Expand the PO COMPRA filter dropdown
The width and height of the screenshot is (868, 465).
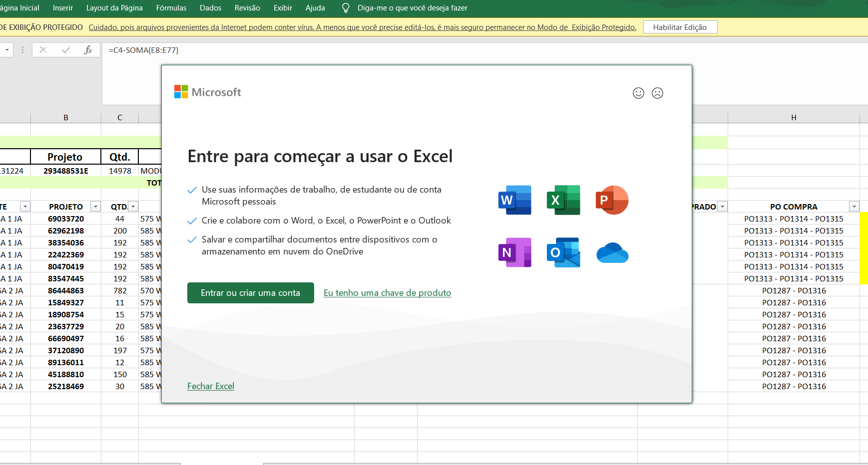click(x=854, y=207)
